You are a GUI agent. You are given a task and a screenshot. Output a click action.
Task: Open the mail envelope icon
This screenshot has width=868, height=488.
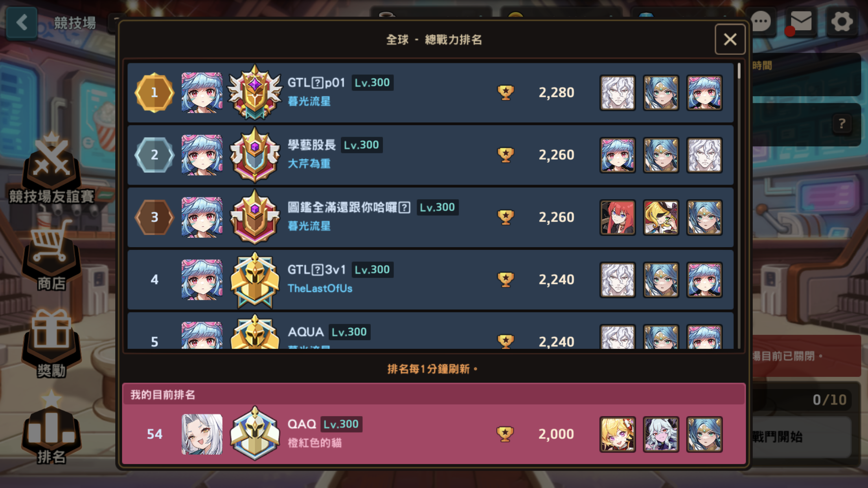[x=801, y=22]
